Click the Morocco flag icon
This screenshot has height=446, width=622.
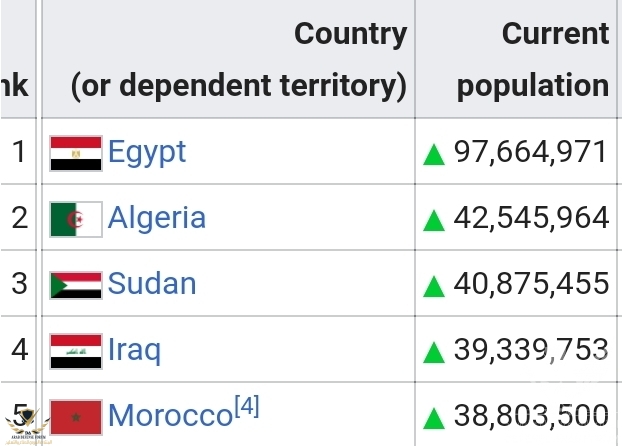(x=76, y=416)
